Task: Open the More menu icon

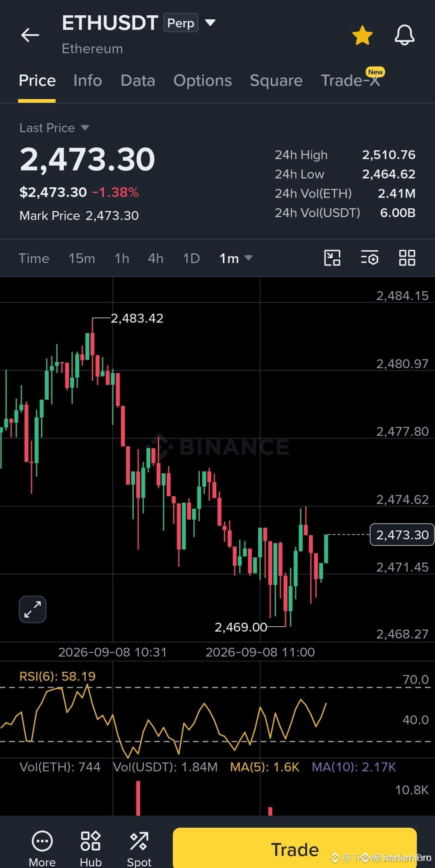Action: (x=42, y=841)
